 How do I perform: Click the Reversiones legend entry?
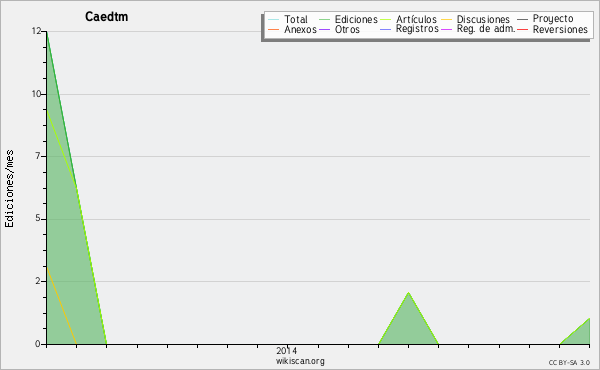560,29
